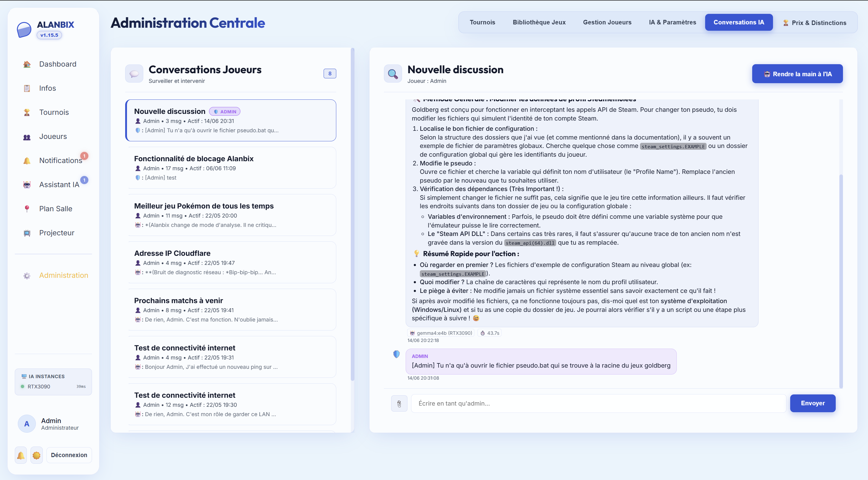Open Dashboard house icon in sidebar
The image size is (868, 480).
[x=27, y=64]
